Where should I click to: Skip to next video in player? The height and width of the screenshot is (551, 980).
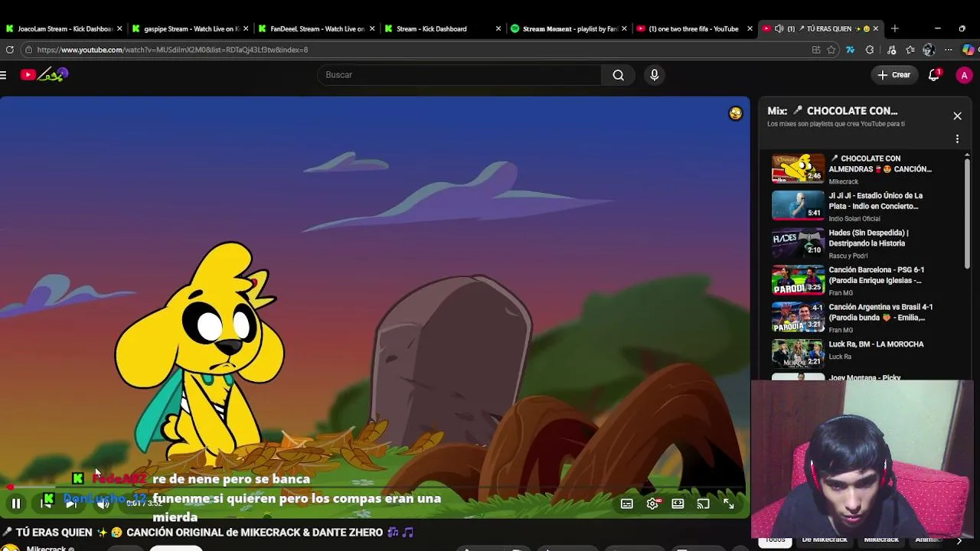[70, 504]
